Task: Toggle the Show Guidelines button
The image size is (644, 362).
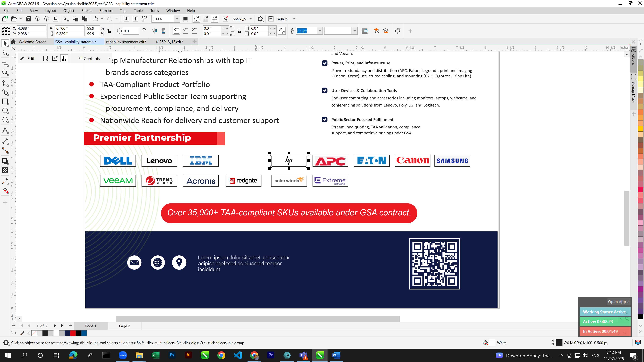Action: 214,19
